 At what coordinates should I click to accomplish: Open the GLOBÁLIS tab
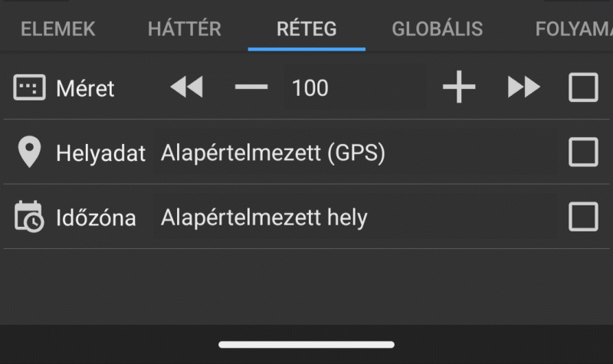437,28
